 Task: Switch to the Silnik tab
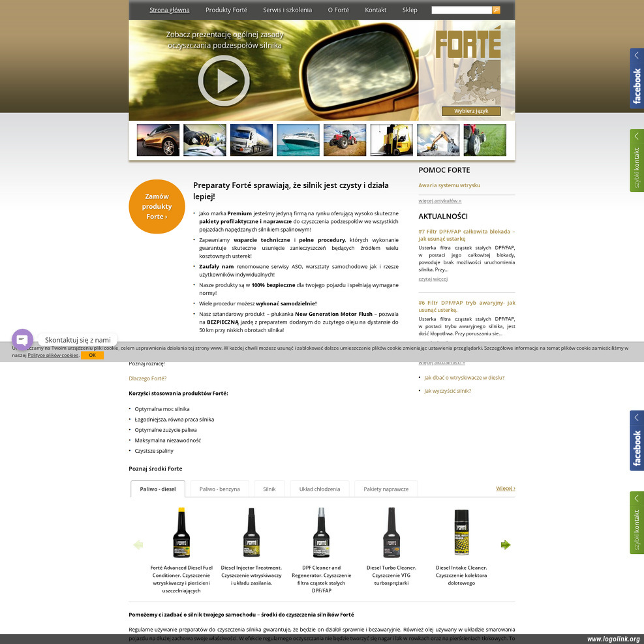269,489
